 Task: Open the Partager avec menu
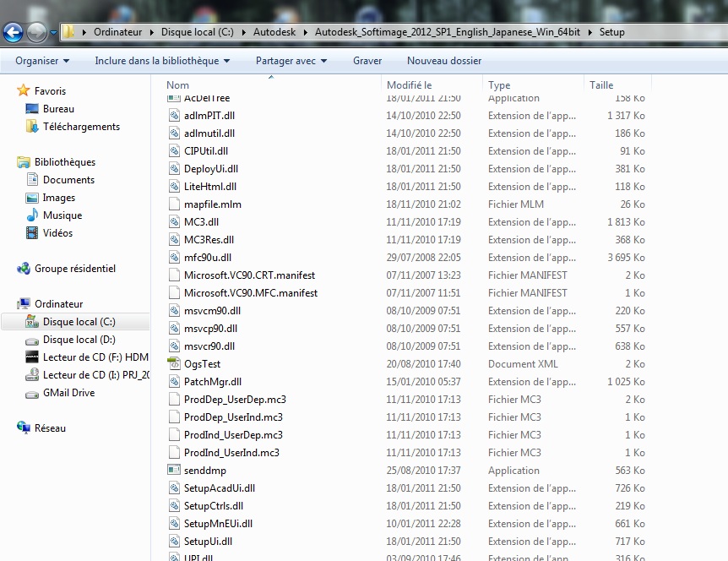[291, 61]
